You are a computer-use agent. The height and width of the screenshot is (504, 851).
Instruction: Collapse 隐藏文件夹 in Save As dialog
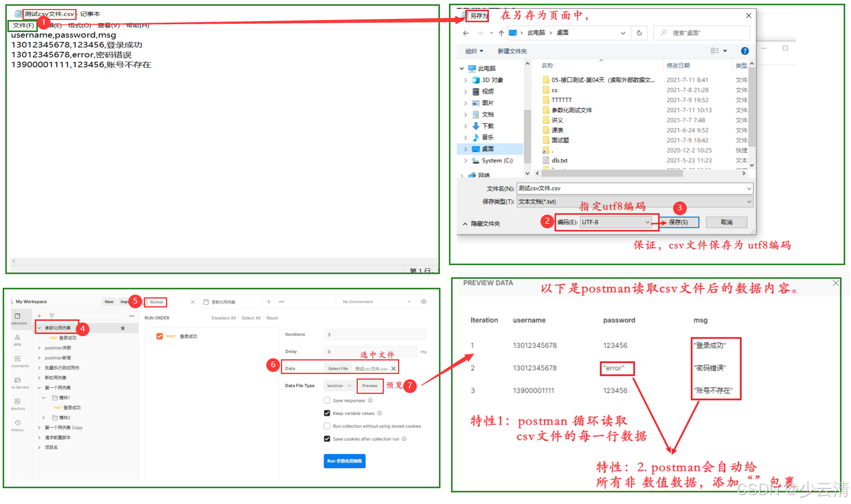tap(481, 224)
